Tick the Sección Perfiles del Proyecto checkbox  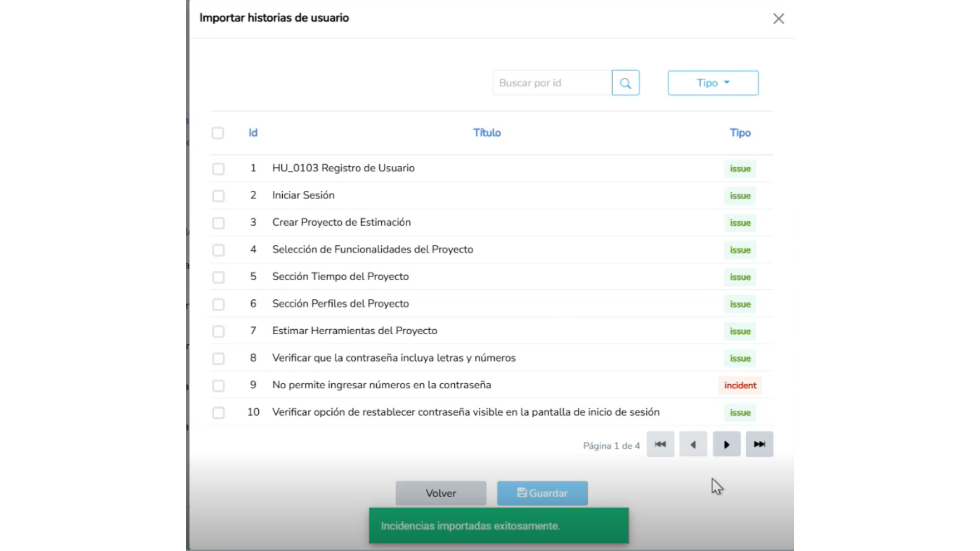218,305
